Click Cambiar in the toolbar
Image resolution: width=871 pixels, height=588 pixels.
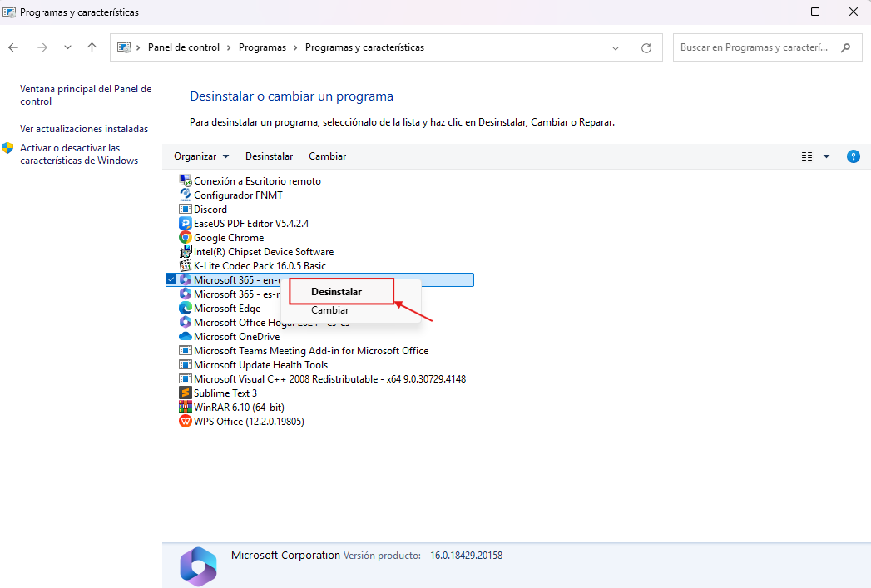328,156
